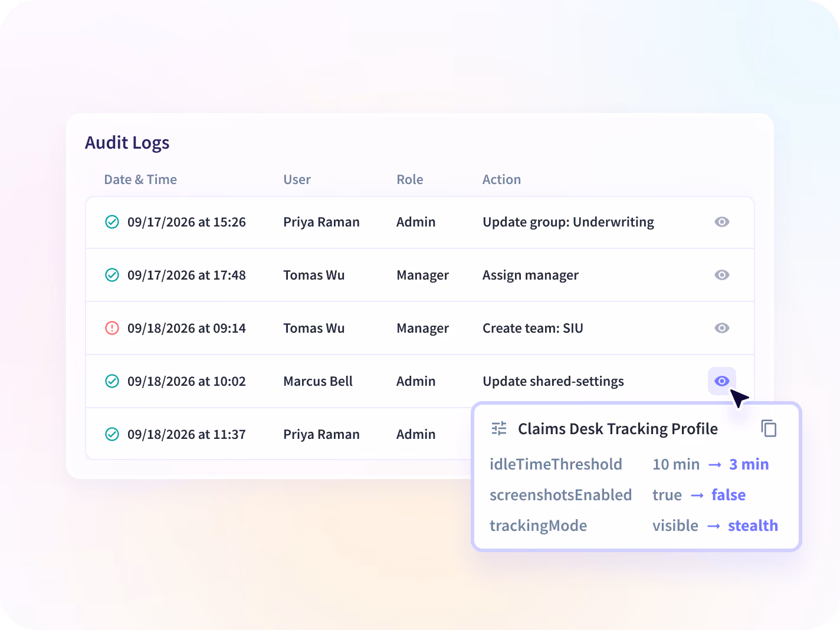Click the Role column header
840x630 pixels.
tap(410, 179)
